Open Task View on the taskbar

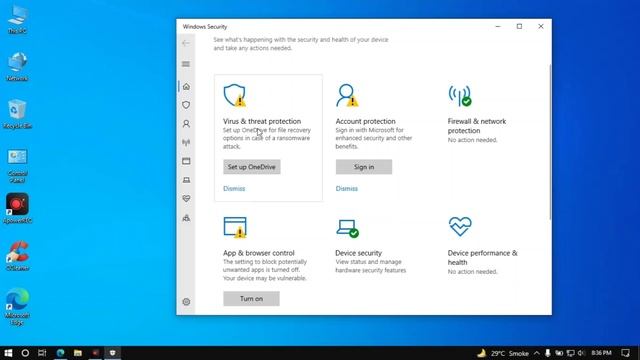click(x=42, y=353)
